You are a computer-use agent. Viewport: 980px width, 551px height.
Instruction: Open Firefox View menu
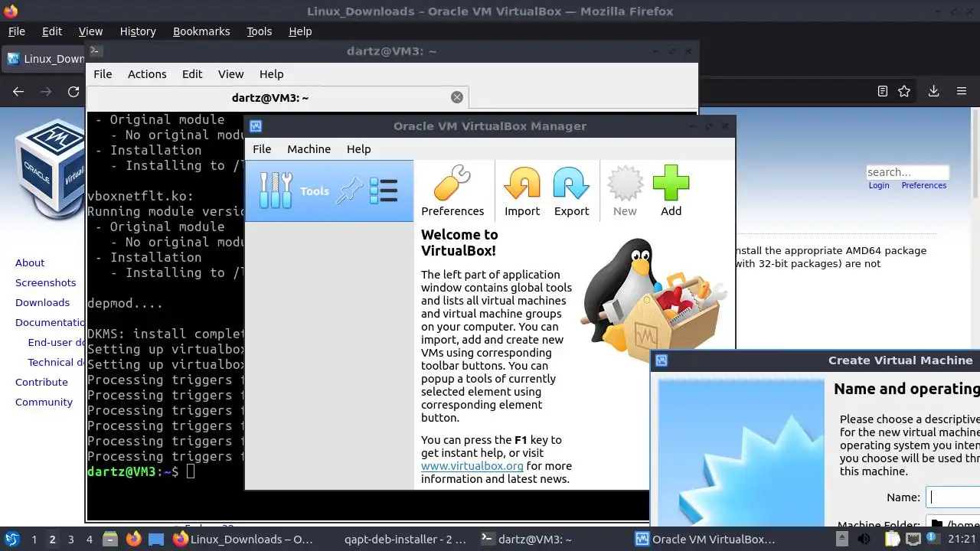click(90, 31)
